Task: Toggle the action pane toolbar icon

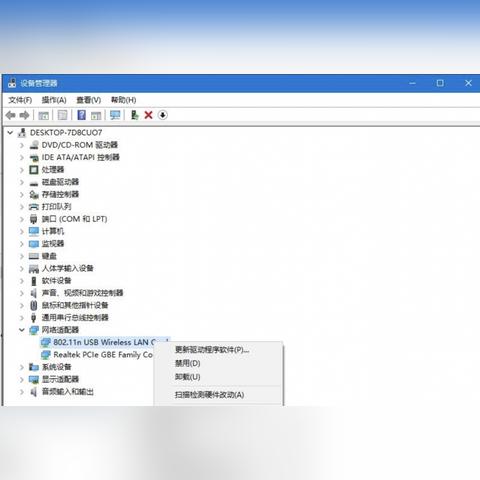Action: pos(96,115)
